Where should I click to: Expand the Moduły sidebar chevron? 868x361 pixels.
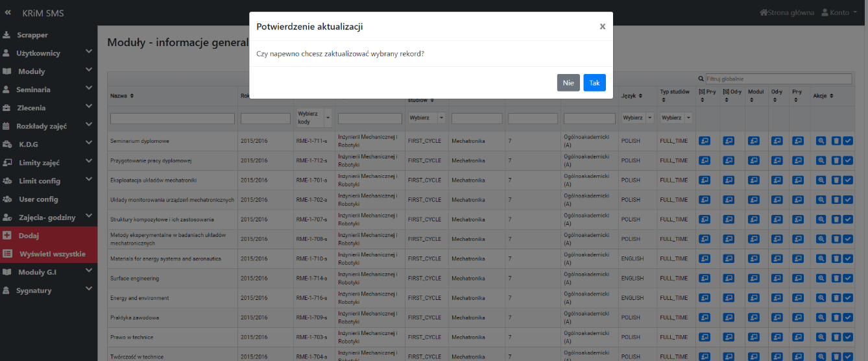(x=89, y=71)
